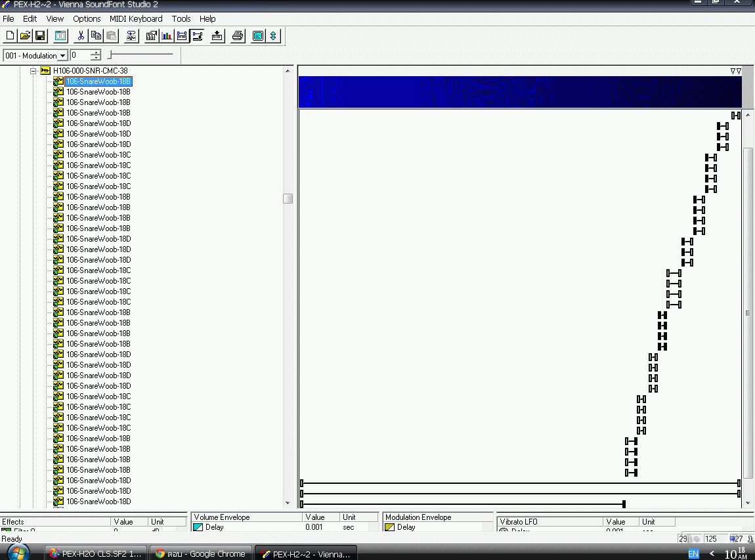Viewport: 755px width, 560px height.
Task: Click the Modulation Envelope column header
Action: pos(438,517)
